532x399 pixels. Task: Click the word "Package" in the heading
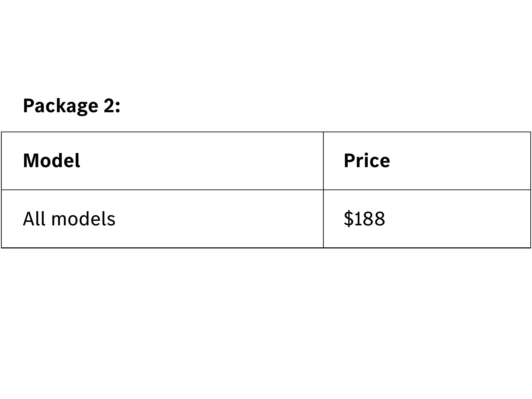(x=61, y=106)
